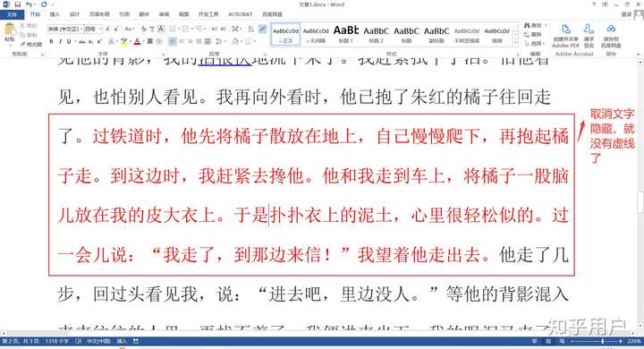Screen dimensions: 644x349
Task: Toggle superscript formatting
Action: 99,41
